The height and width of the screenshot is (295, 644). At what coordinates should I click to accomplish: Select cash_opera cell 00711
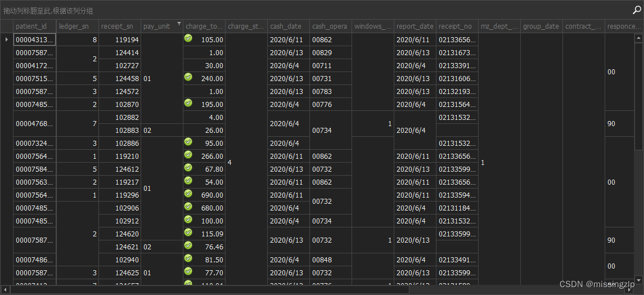coord(331,65)
